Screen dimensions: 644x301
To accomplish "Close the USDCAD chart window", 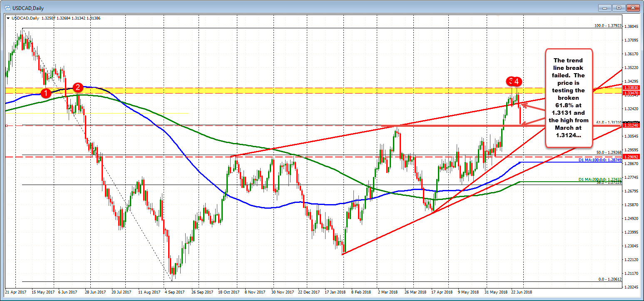I will (633, 7).
